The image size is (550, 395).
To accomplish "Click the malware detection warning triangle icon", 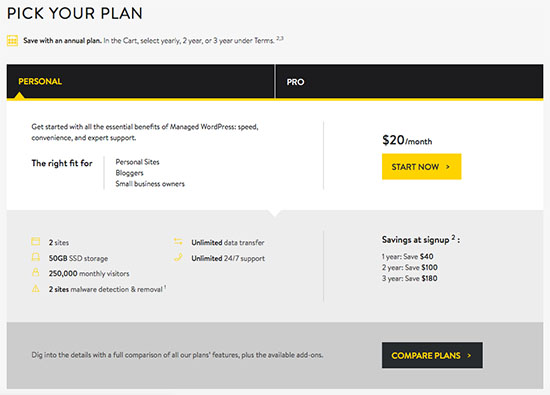I will click(x=35, y=289).
